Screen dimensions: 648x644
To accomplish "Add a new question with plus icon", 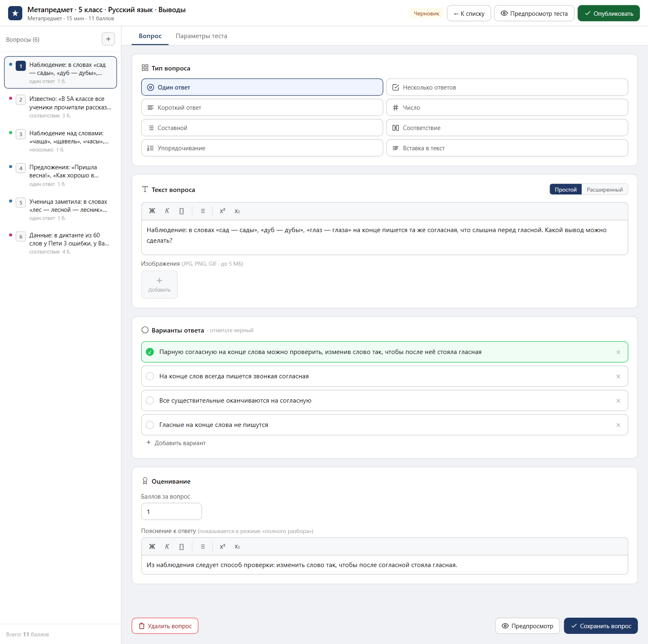I will (x=108, y=39).
